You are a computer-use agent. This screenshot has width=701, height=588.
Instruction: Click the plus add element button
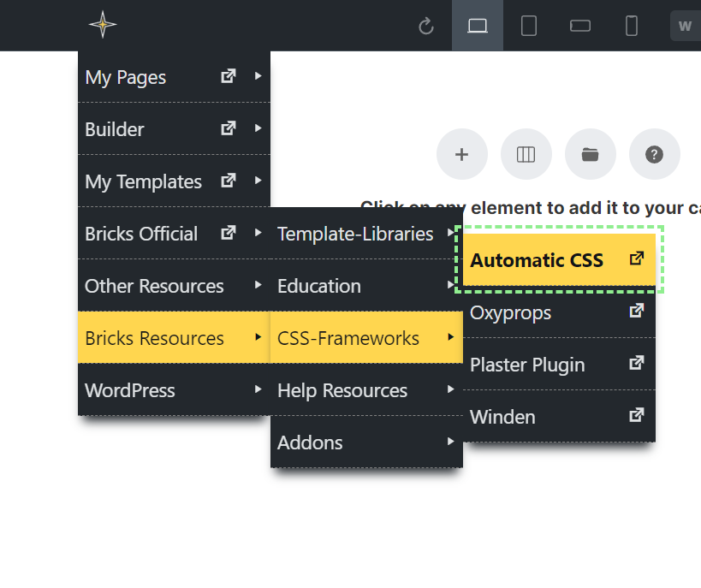tap(462, 155)
